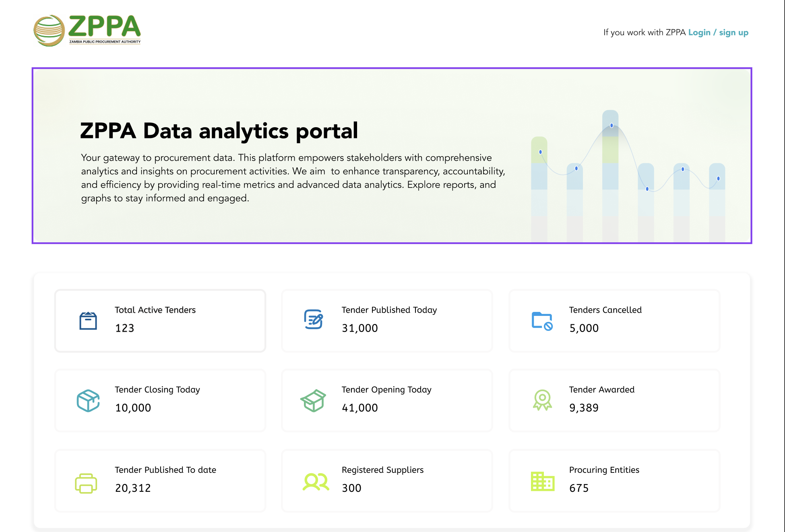Image resolution: width=785 pixels, height=532 pixels.
Task: Click the Tender Awarded label
Action: 601,390
